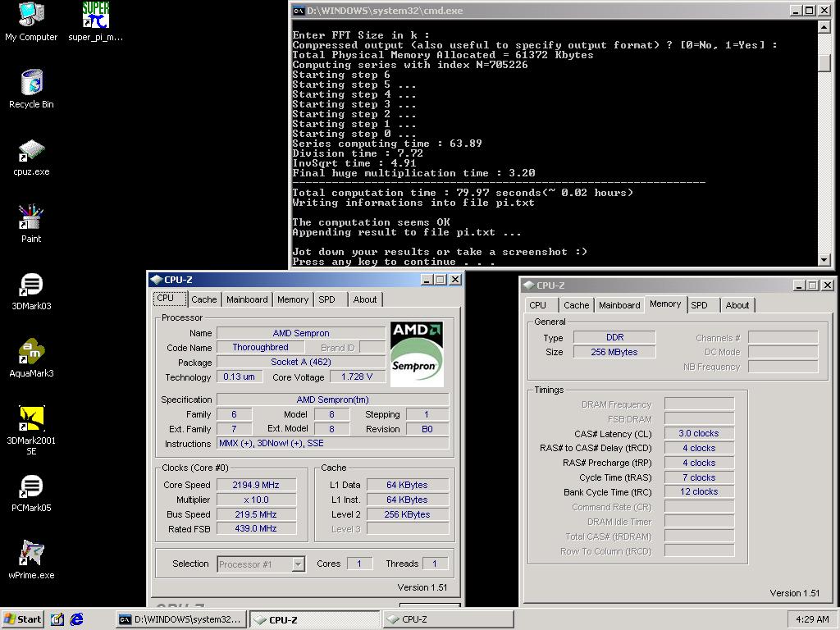Screen dimensions: 840x630
Task: Click the Technology 0.13 um value
Action: coord(240,377)
